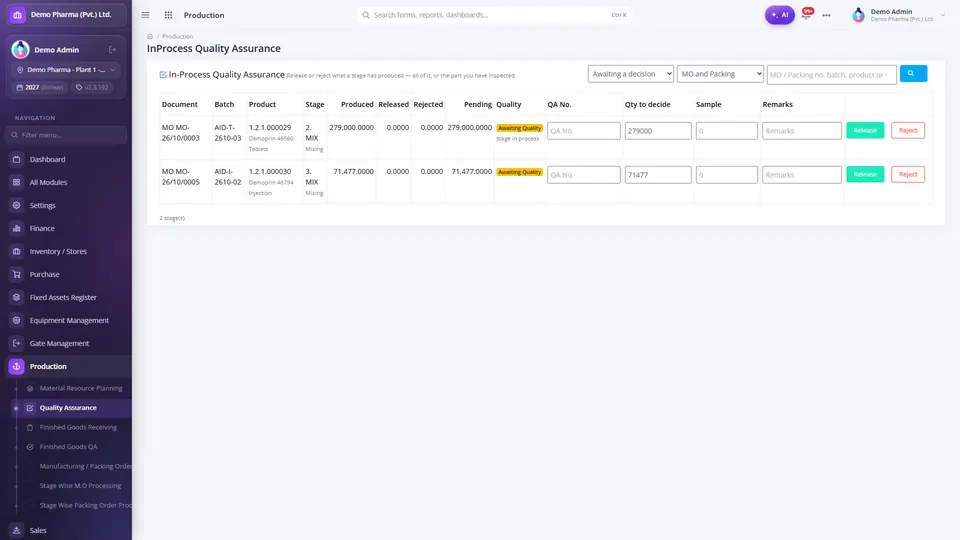Click Qty to decide field showing 279000
This screenshot has height=540, width=960.
coord(658,131)
